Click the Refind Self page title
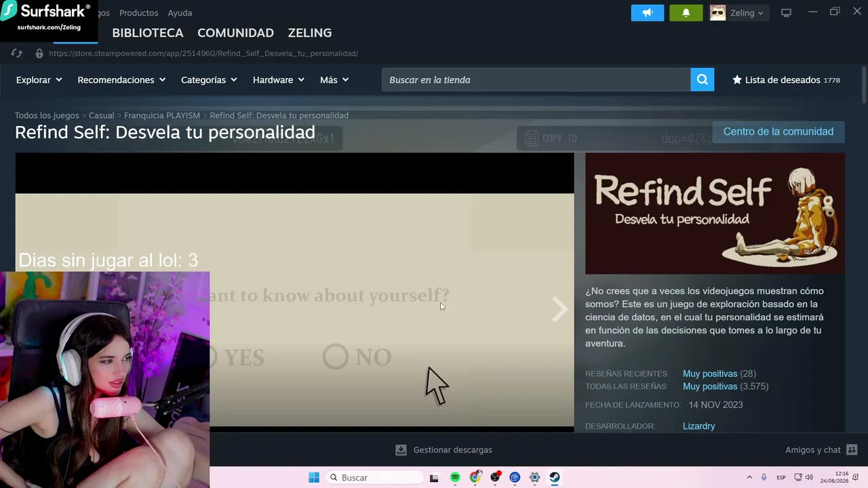 point(165,132)
